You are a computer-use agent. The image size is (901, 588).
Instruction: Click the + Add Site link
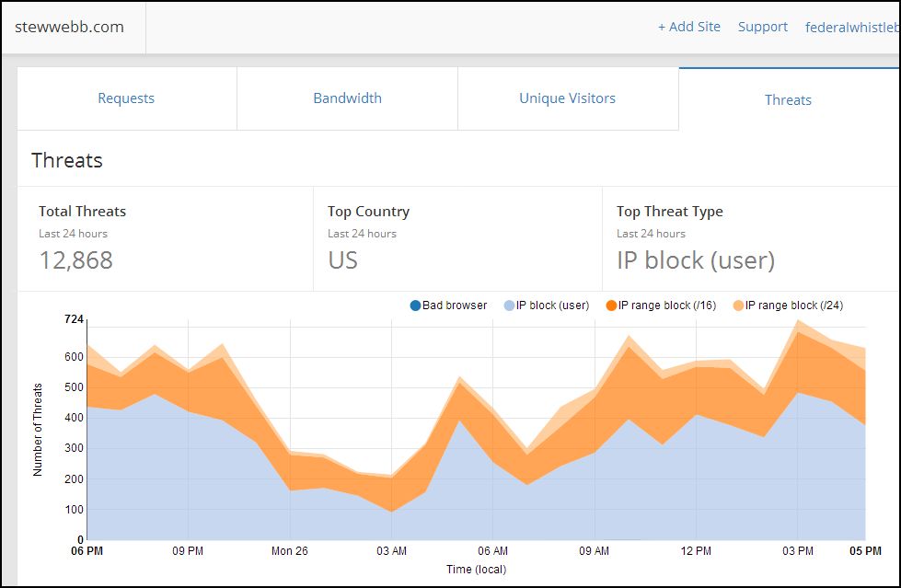[x=689, y=27]
